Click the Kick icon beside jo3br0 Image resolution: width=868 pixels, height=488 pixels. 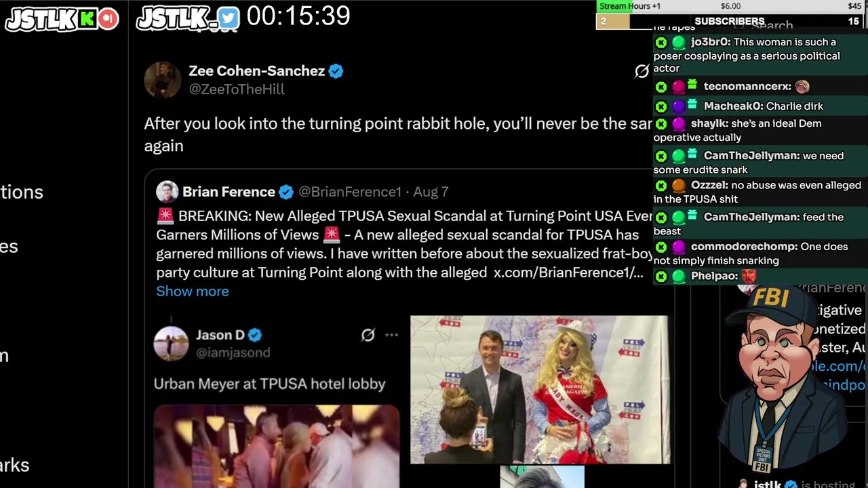[661, 42]
